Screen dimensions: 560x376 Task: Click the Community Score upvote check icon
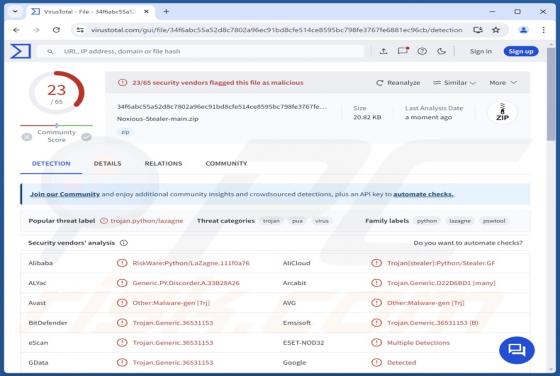point(86,137)
